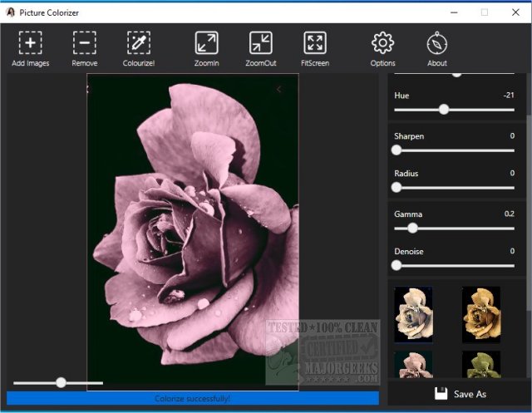Run the Colourize! tool
The width and height of the screenshot is (532, 413).
click(138, 43)
